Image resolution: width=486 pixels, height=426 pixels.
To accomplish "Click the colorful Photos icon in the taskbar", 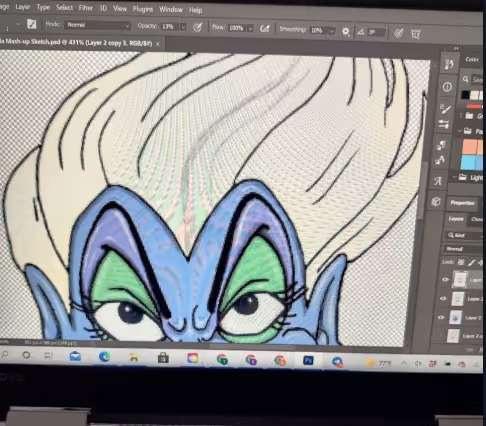I will (x=193, y=358).
